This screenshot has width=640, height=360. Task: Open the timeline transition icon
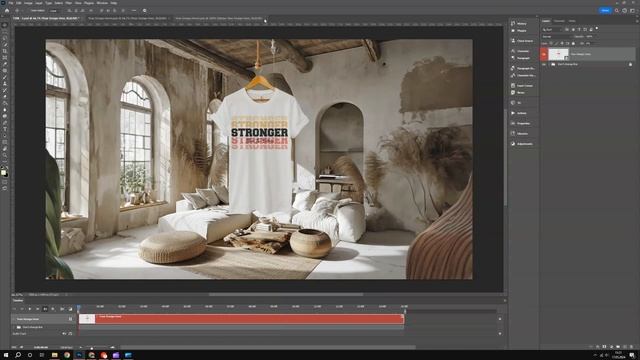70,309
